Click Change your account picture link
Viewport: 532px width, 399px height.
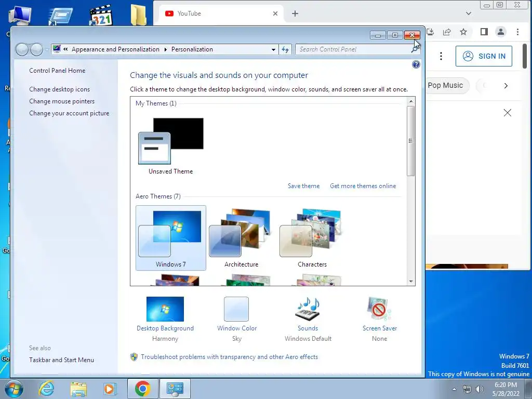(69, 113)
